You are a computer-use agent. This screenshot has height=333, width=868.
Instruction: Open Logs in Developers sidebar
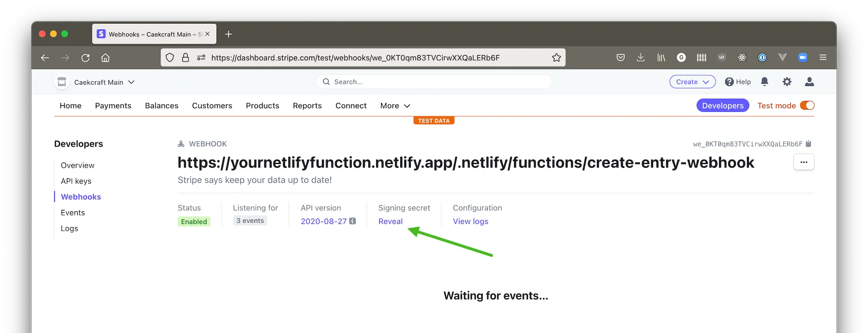point(69,228)
